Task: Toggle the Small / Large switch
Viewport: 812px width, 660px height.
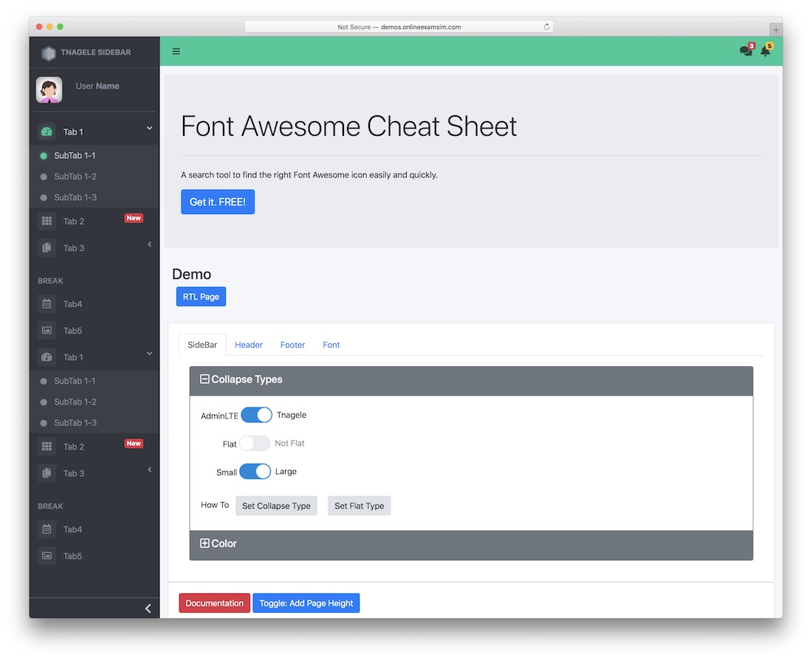Action: [x=255, y=472]
